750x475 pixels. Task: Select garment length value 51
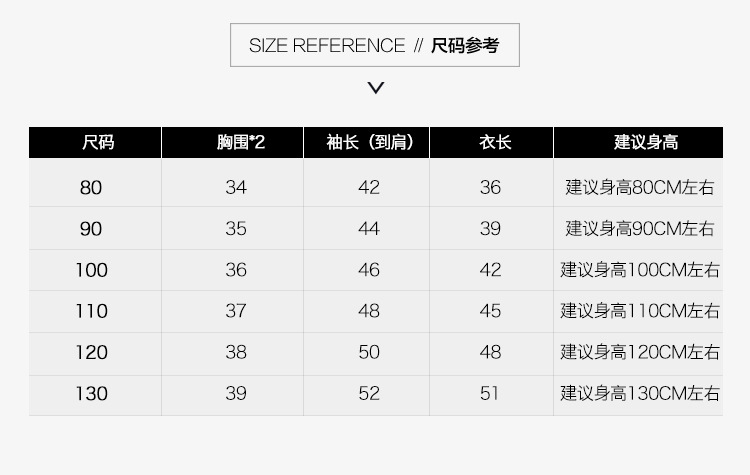[x=490, y=393]
